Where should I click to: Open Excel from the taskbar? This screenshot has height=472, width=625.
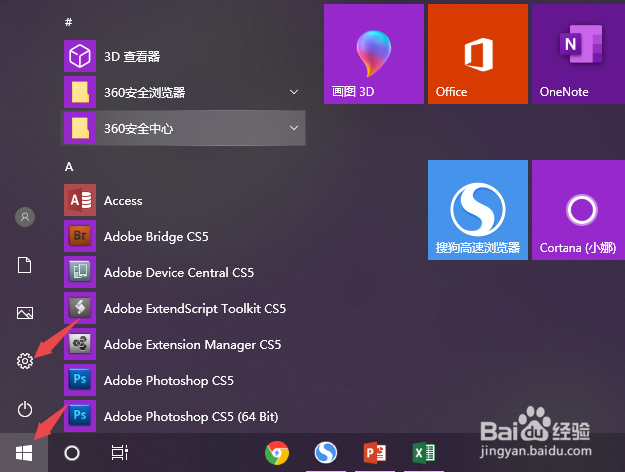click(x=424, y=453)
